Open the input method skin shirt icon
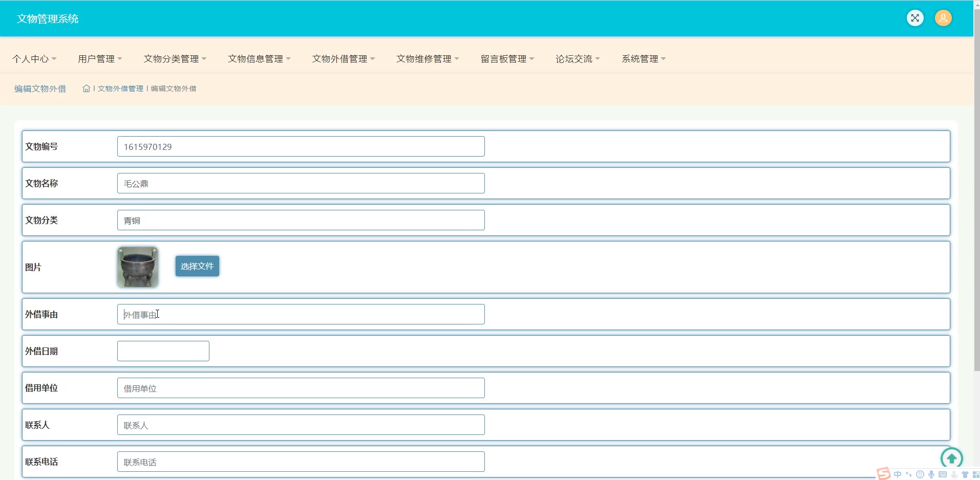 [x=965, y=474]
